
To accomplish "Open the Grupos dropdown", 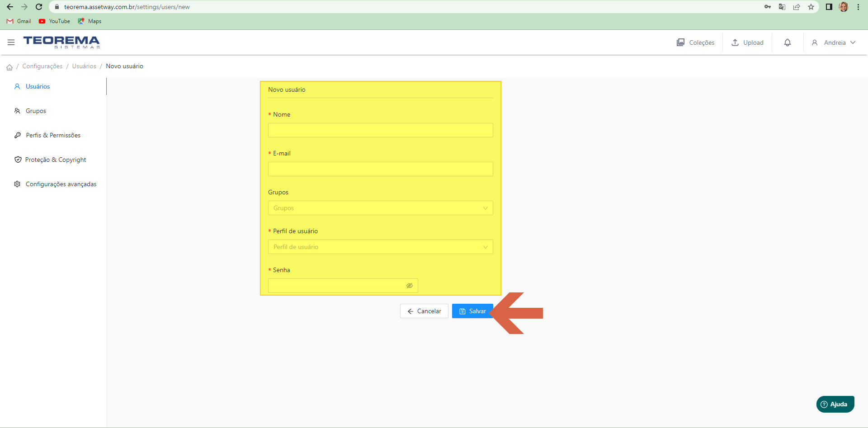I will (x=381, y=208).
